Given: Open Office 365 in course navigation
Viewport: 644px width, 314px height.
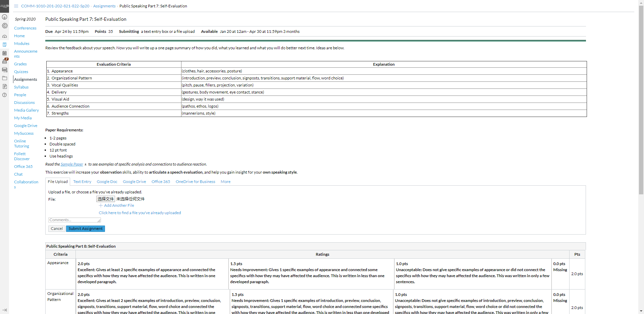Looking at the screenshot, I should click(x=23, y=167).
